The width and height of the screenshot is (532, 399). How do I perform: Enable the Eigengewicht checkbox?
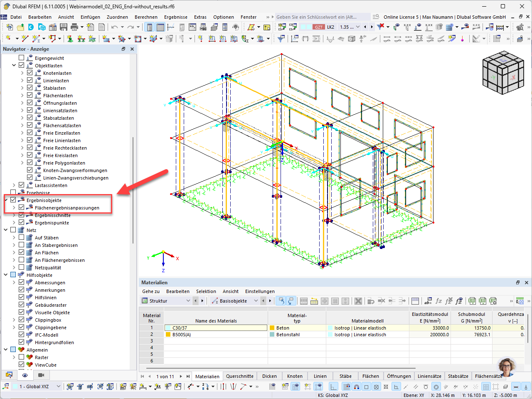21,58
